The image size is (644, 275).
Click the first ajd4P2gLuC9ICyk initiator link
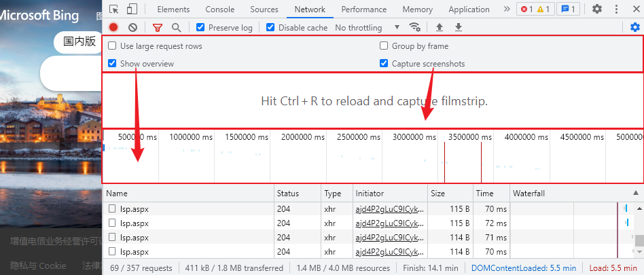[x=389, y=209]
